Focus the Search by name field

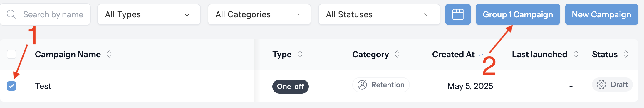click(x=45, y=14)
